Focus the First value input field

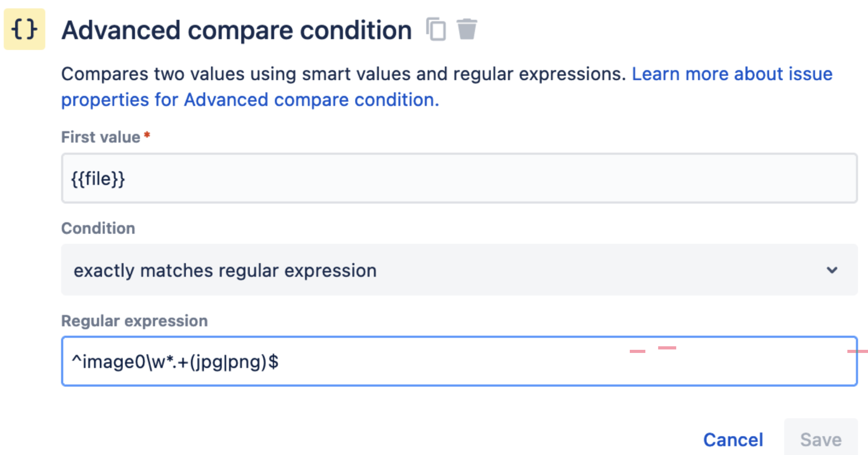point(459,178)
